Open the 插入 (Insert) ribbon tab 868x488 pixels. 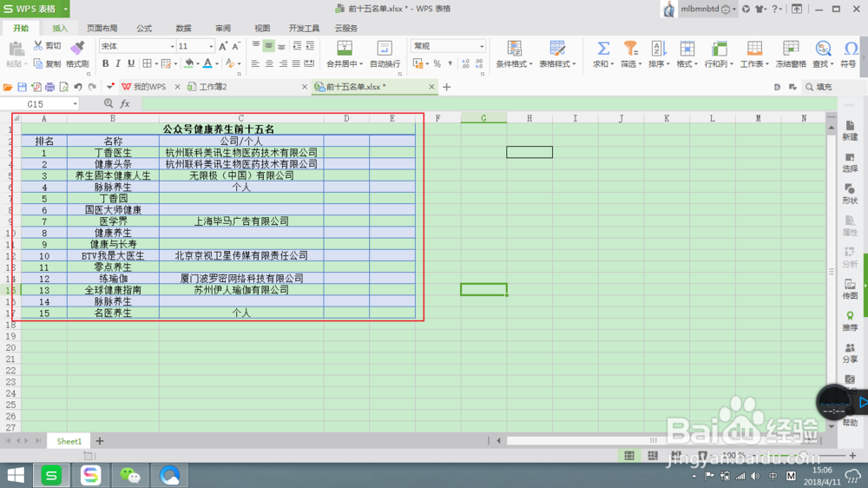pos(60,29)
